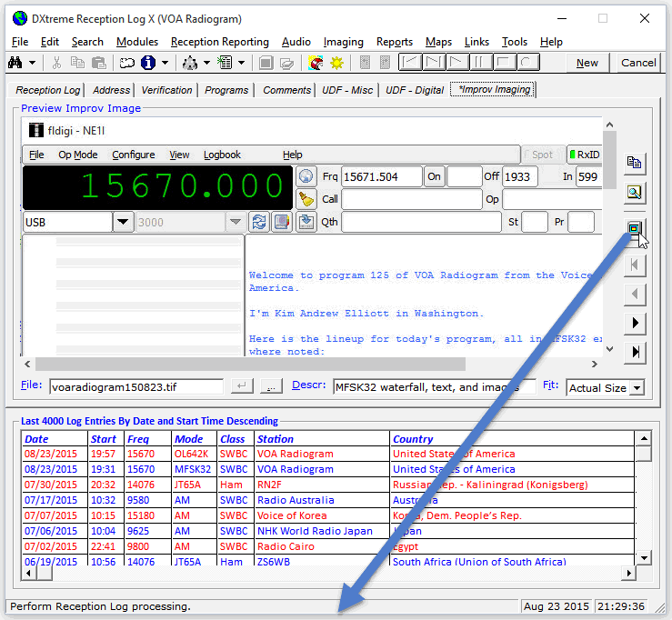Viewport: 672px width, 620px height.
Task: Click the screen capture Improv image icon
Action: pos(635,228)
